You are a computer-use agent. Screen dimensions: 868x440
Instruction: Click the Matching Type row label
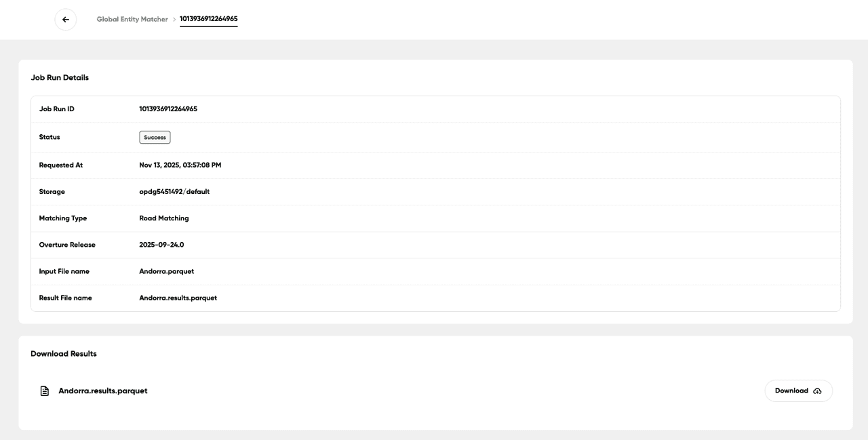click(63, 218)
